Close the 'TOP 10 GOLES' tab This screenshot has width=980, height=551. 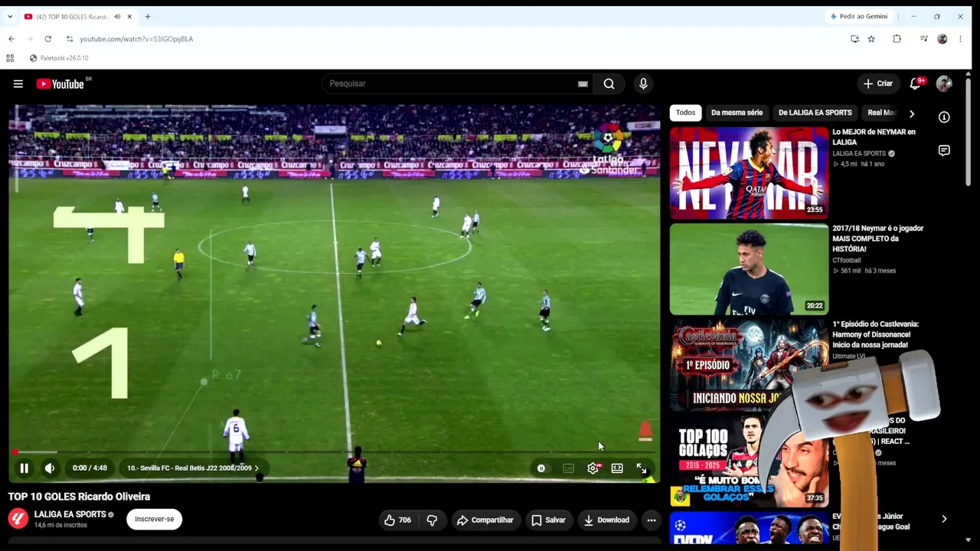click(129, 17)
